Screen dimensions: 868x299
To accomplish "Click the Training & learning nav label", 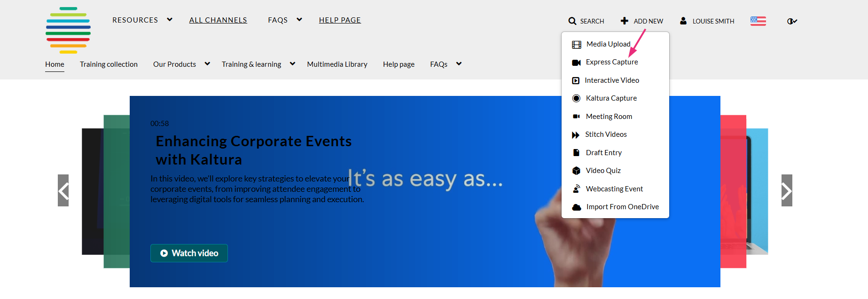I will 251,64.
